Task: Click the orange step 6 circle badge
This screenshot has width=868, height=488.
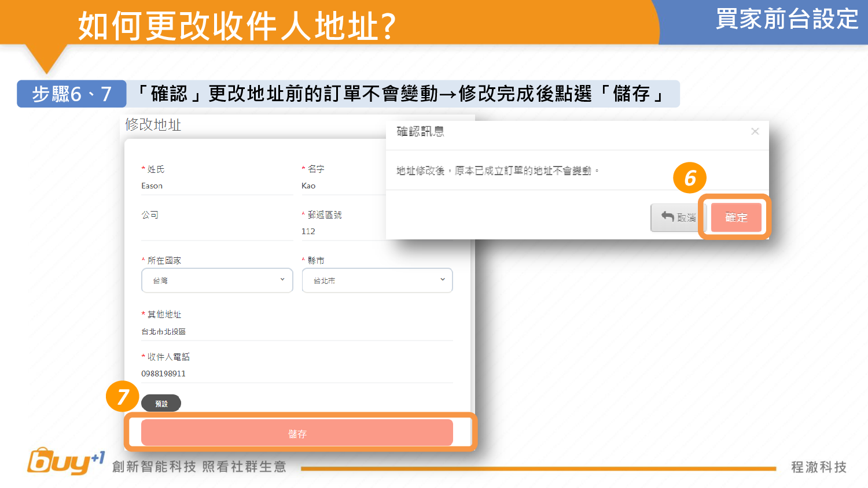Action: 690,178
